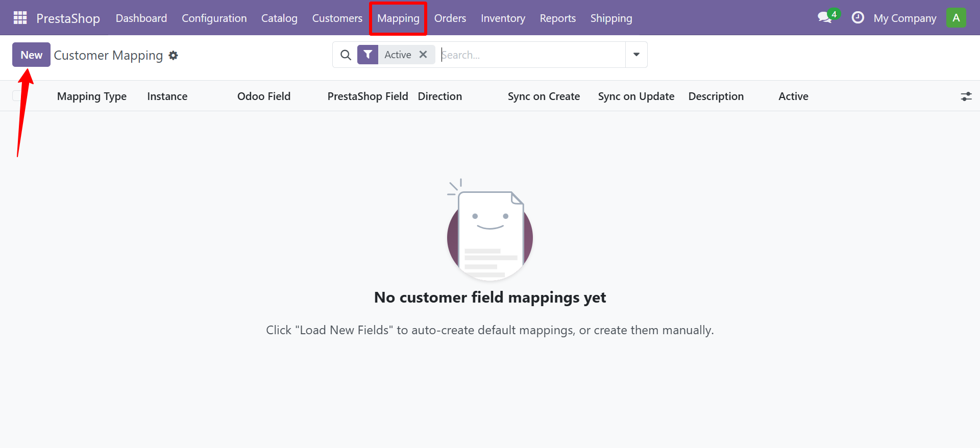
Task: Open the Configuration menu
Action: 214,18
